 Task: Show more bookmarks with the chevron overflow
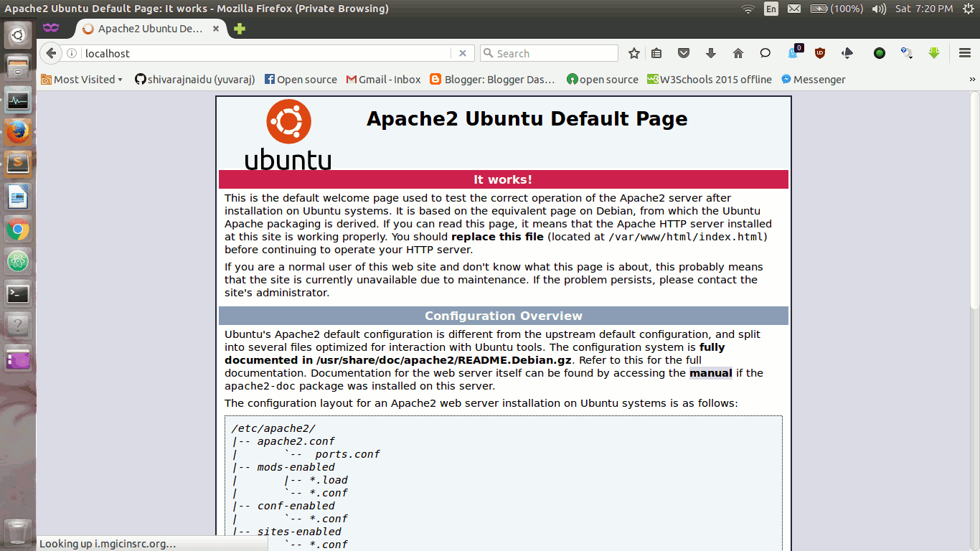point(973,80)
